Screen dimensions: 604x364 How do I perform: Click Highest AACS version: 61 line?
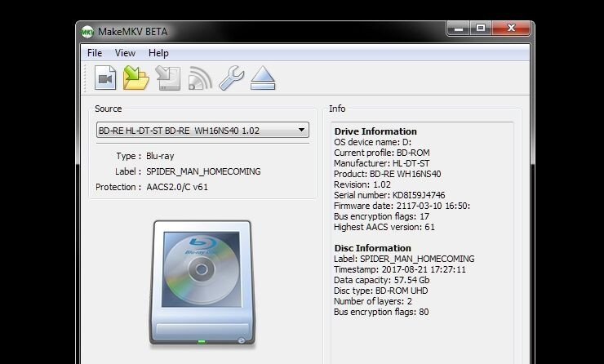(x=384, y=227)
